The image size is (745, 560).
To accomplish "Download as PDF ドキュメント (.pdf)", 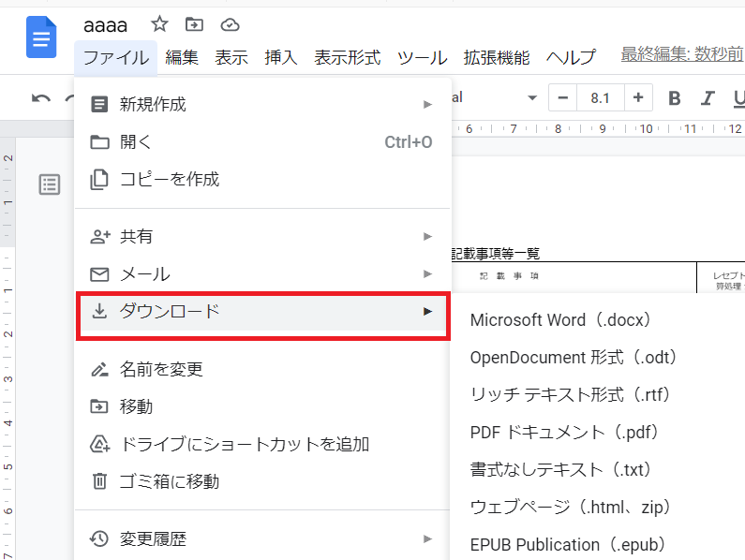I will point(598,433).
